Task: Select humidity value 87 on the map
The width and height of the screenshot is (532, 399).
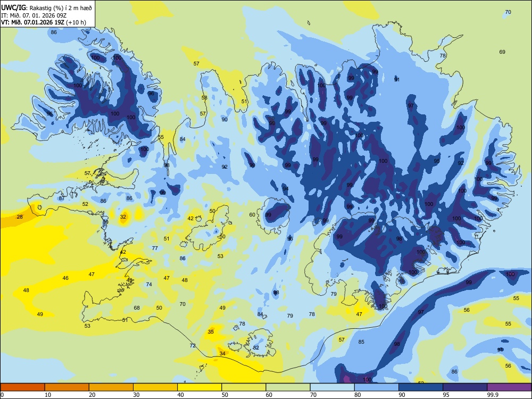Action: pos(61,198)
